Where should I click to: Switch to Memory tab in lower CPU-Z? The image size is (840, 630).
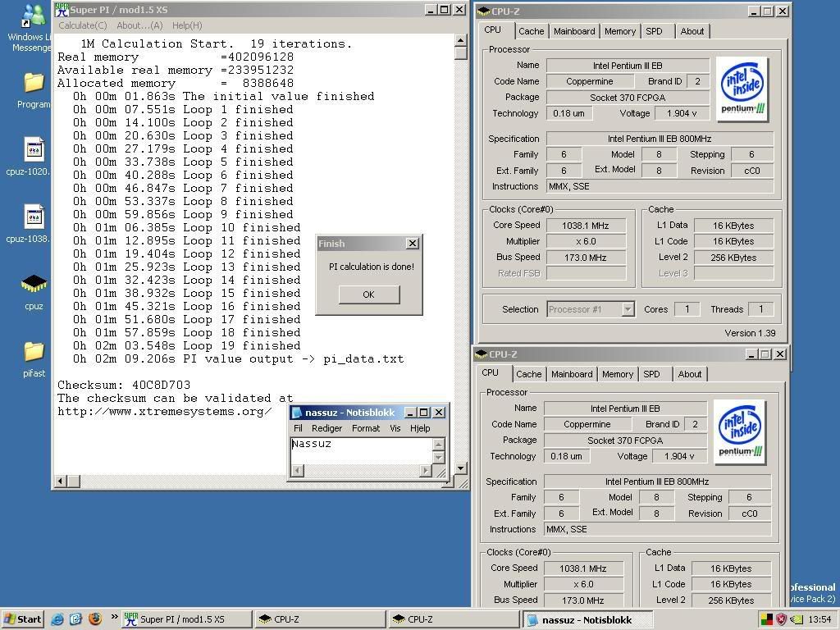(618, 374)
